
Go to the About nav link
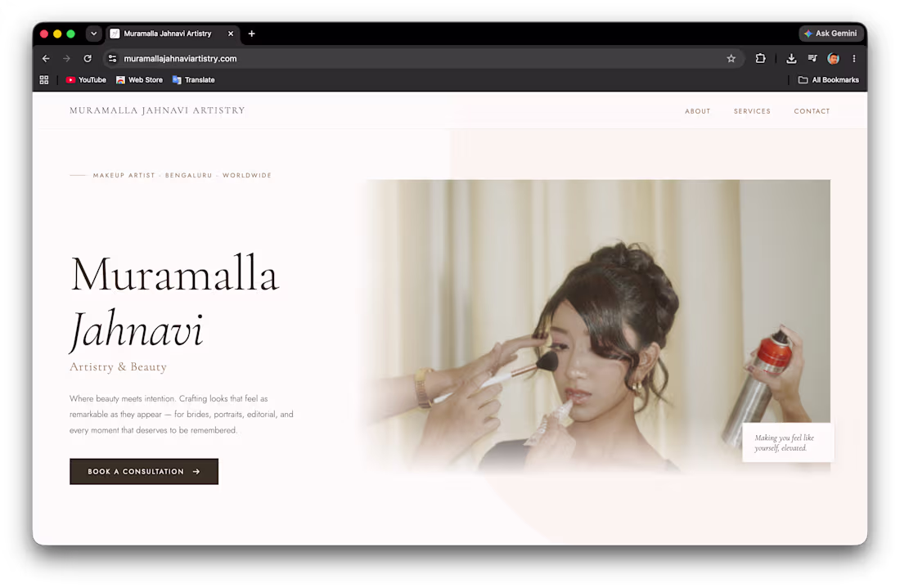click(x=697, y=111)
